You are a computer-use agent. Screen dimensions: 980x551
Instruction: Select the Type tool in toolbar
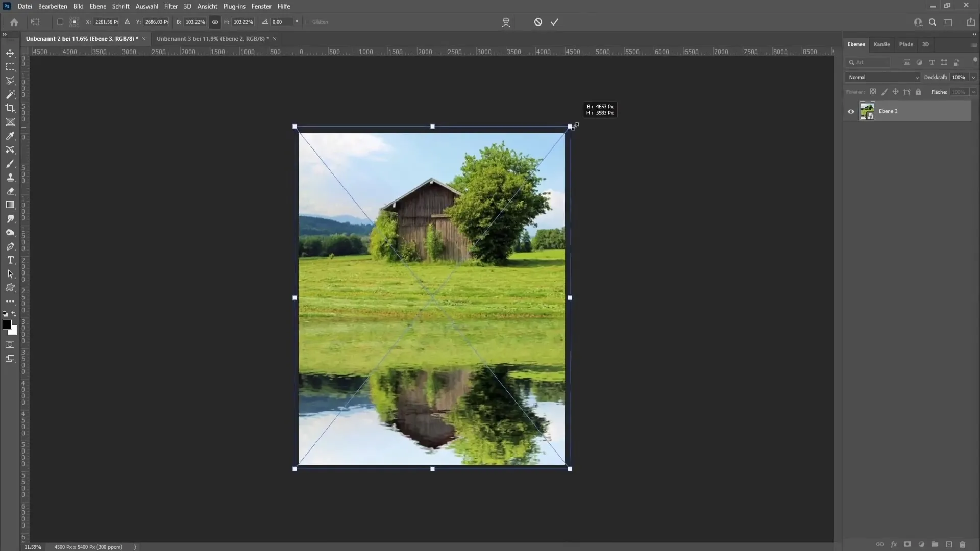[10, 260]
